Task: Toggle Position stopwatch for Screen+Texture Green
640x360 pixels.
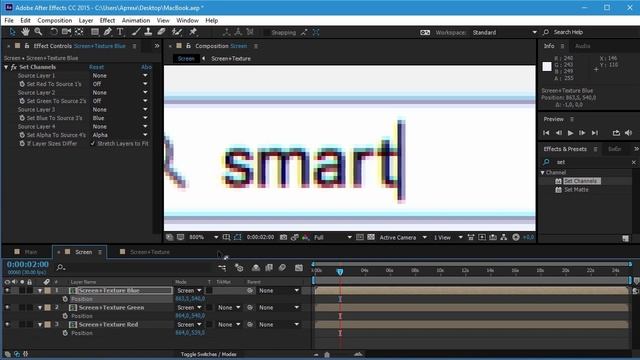Action: point(65,316)
